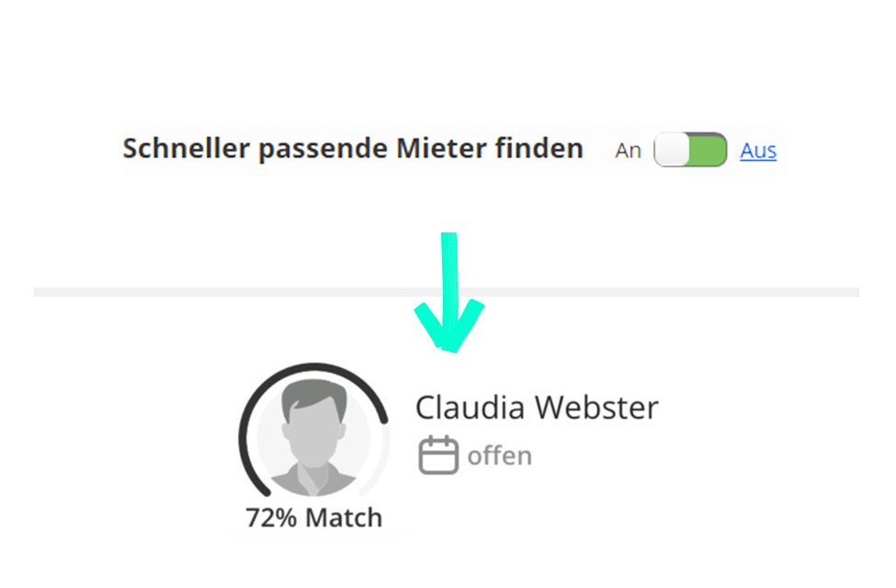Click the Aus link
The width and height of the screenshot is (896, 588).
[757, 151]
